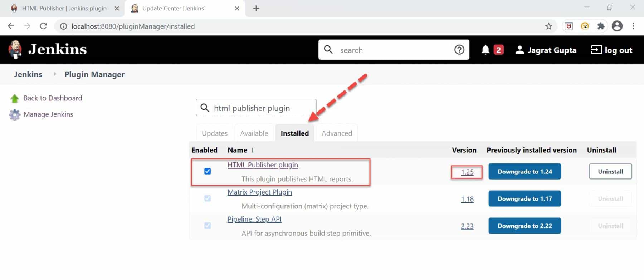This screenshot has width=644, height=280.
Task: Click Uninstall for Pipeline: Step API
Action: pos(610,226)
